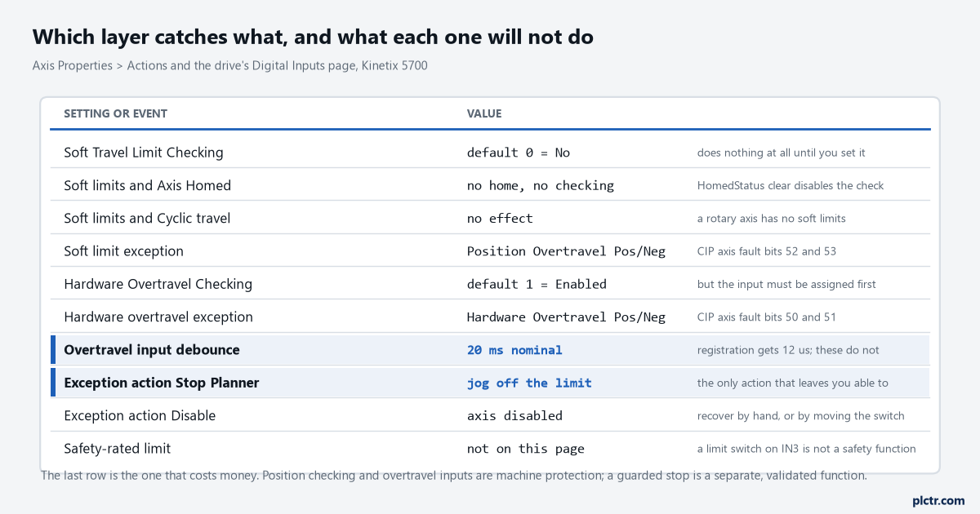Click the note 'the only action that leaves you able to'
Viewport: 980px width, 514px height.
pyautogui.click(x=793, y=383)
